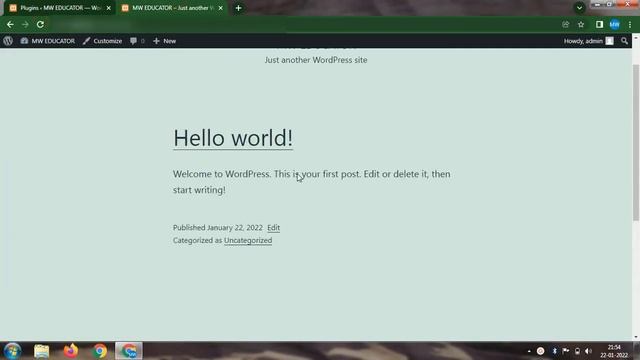640x360 pixels.
Task: Open the Hello world! post
Action: coord(233,138)
